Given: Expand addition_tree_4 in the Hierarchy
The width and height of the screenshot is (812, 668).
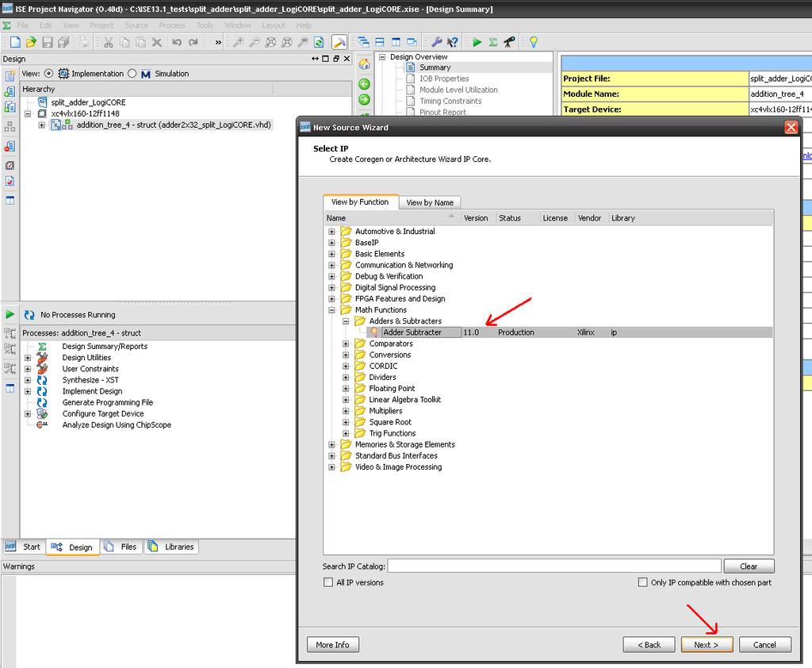Looking at the screenshot, I should click(x=42, y=125).
